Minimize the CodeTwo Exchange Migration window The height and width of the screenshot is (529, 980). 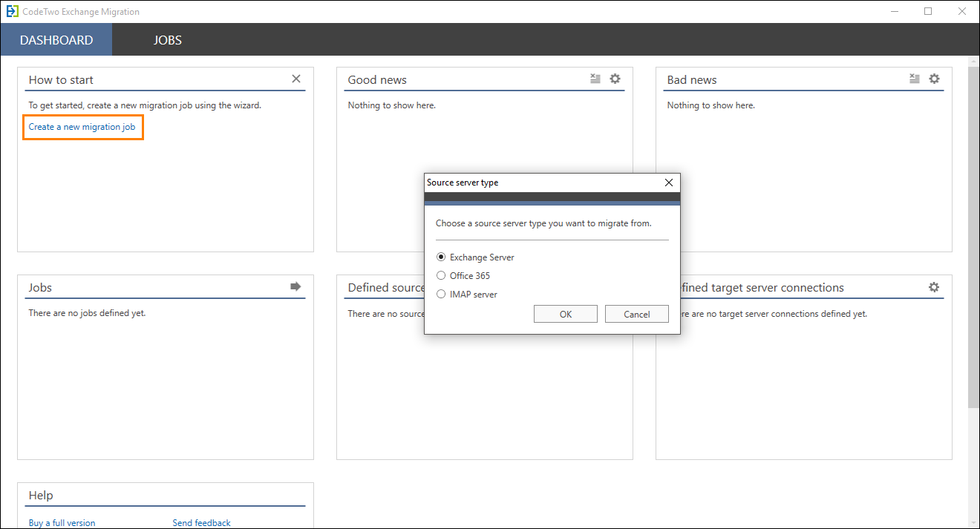coord(895,11)
